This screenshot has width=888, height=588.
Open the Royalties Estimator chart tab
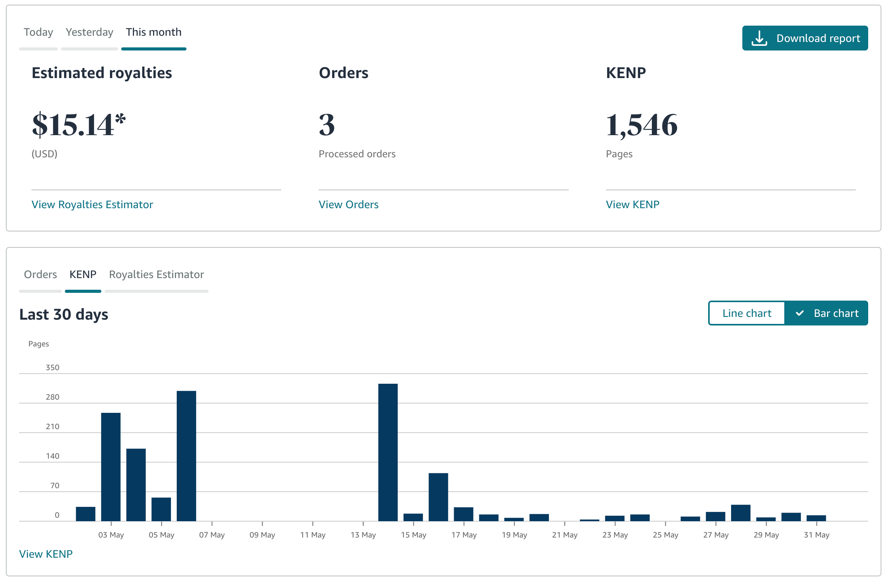pos(156,275)
